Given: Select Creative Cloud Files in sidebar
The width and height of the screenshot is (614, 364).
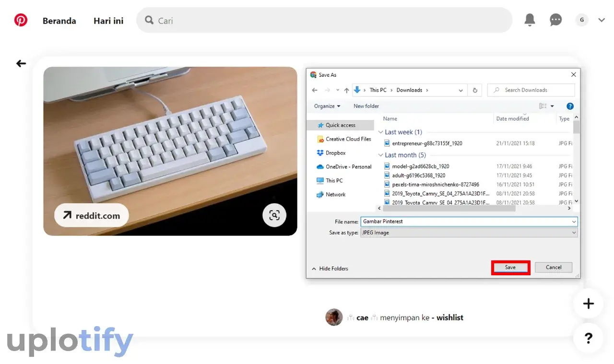Looking at the screenshot, I should tap(344, 139).
